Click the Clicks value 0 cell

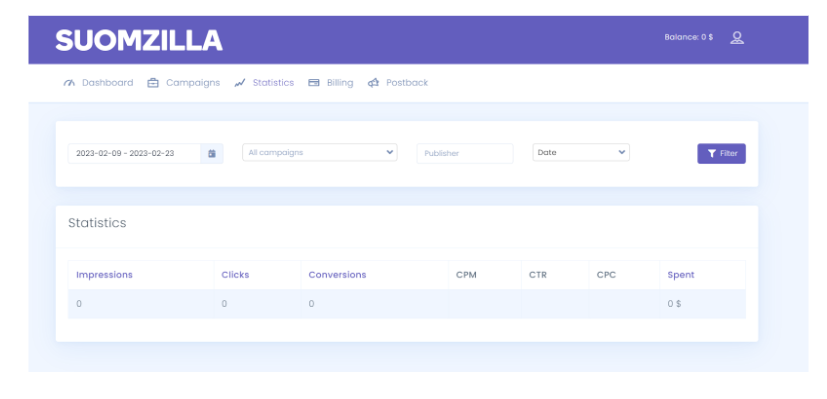[257, 304]
